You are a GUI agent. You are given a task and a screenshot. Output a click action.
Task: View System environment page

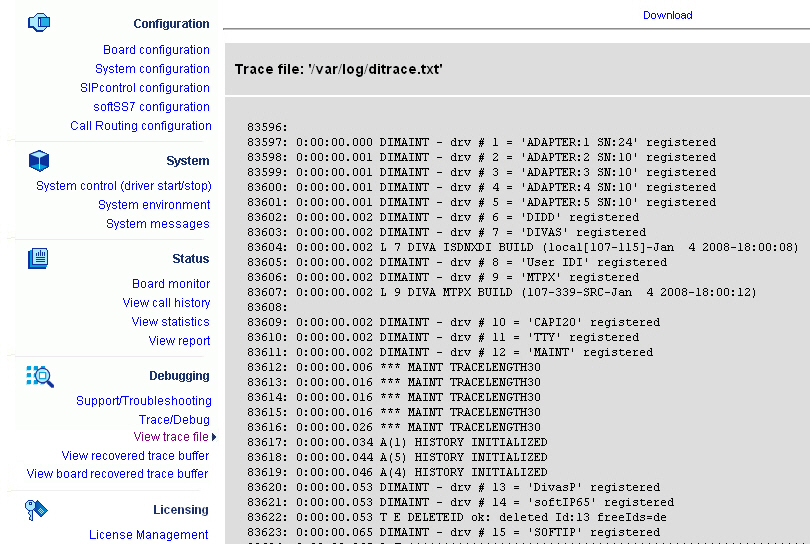pyautogui.click(x=154, y=205)
